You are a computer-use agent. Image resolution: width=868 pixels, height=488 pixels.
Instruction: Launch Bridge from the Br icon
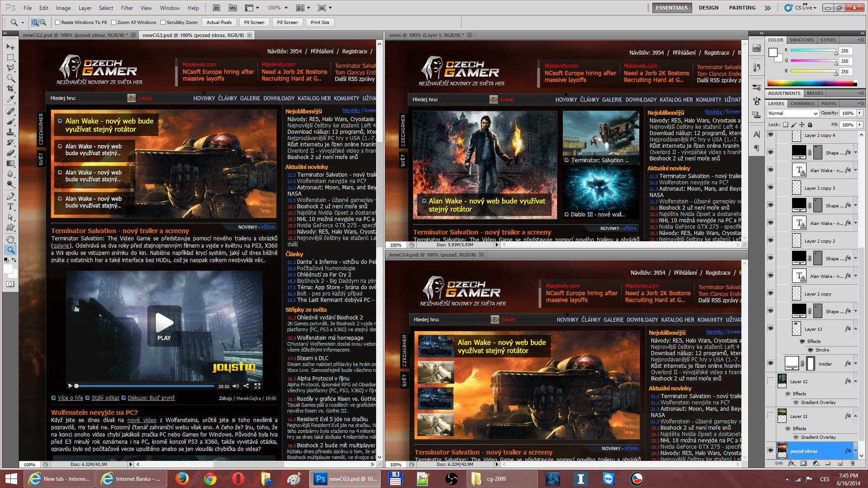(x=217, y=8)
